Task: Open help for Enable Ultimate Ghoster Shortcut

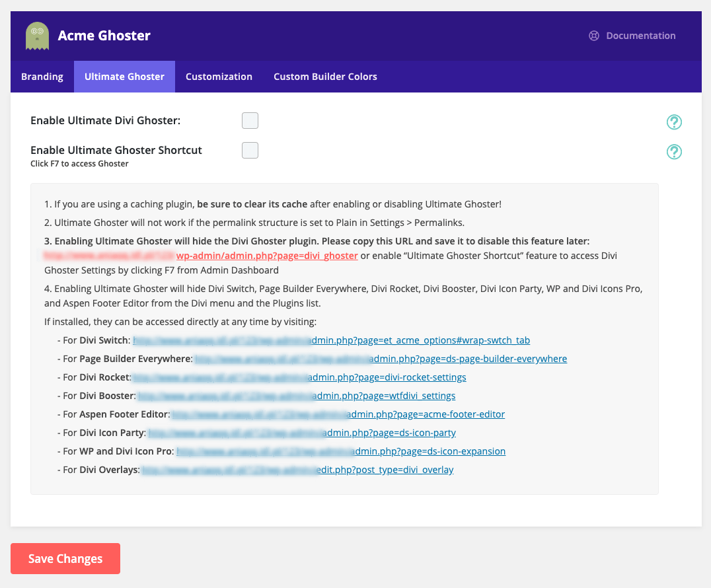Action: (674, 152)
